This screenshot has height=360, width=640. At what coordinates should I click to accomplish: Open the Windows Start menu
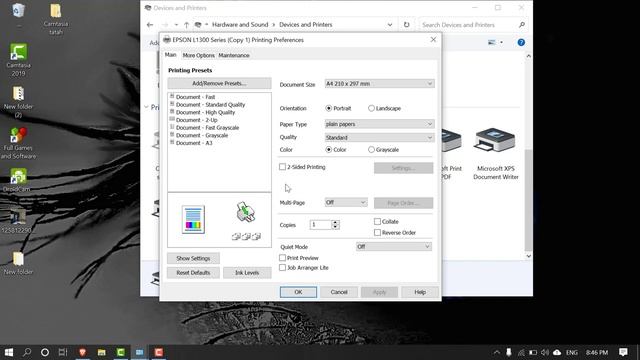click(9, 352)
